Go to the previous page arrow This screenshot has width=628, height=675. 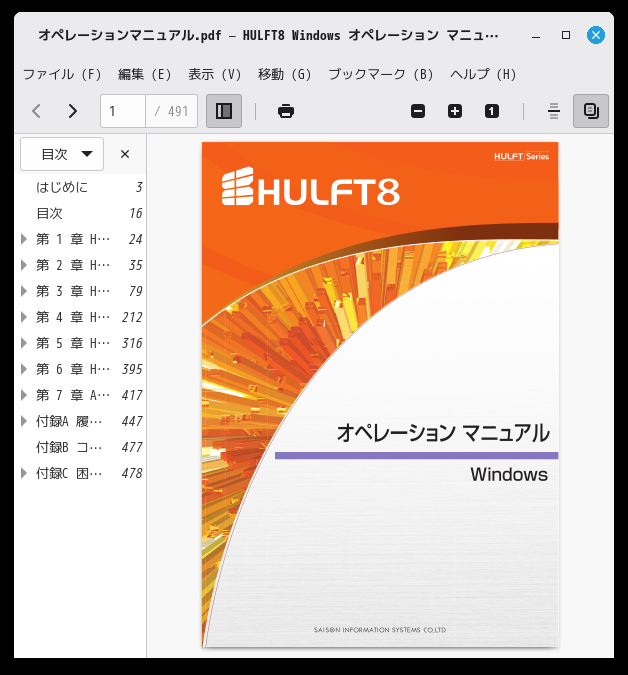[37, 111]
